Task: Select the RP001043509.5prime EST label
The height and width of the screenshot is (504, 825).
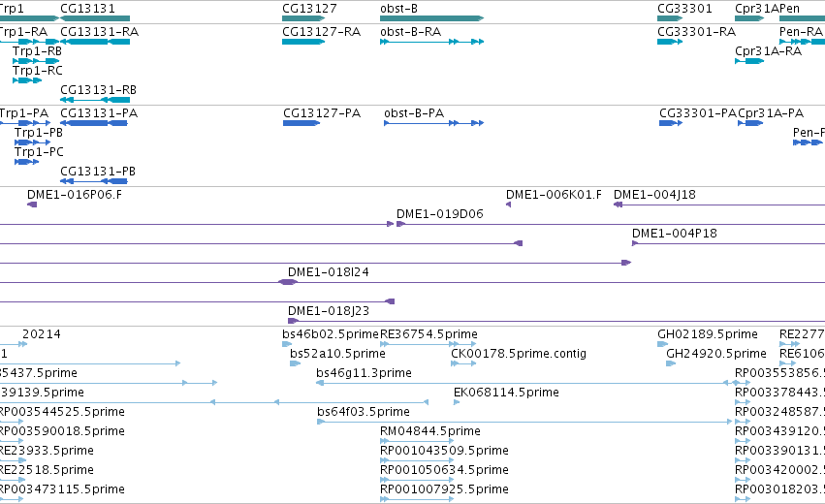Action: [444, 451]
